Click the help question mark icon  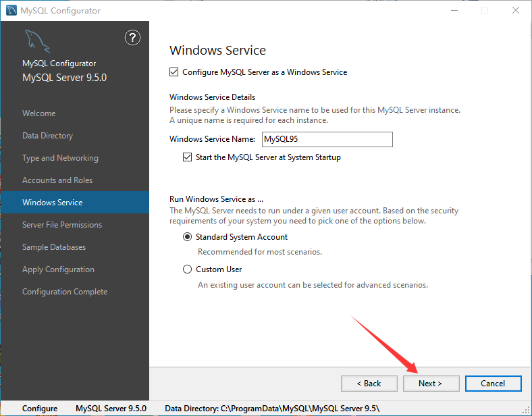coord(133,38)
